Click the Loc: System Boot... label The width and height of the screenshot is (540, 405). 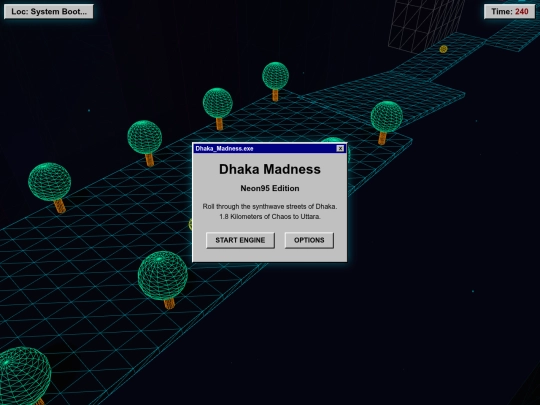coord(49,11)
